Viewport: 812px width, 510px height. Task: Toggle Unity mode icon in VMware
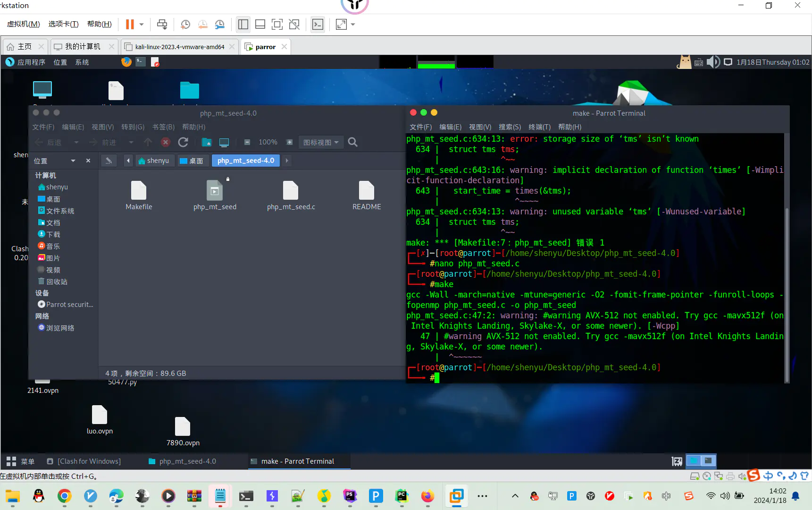(294, 24)
